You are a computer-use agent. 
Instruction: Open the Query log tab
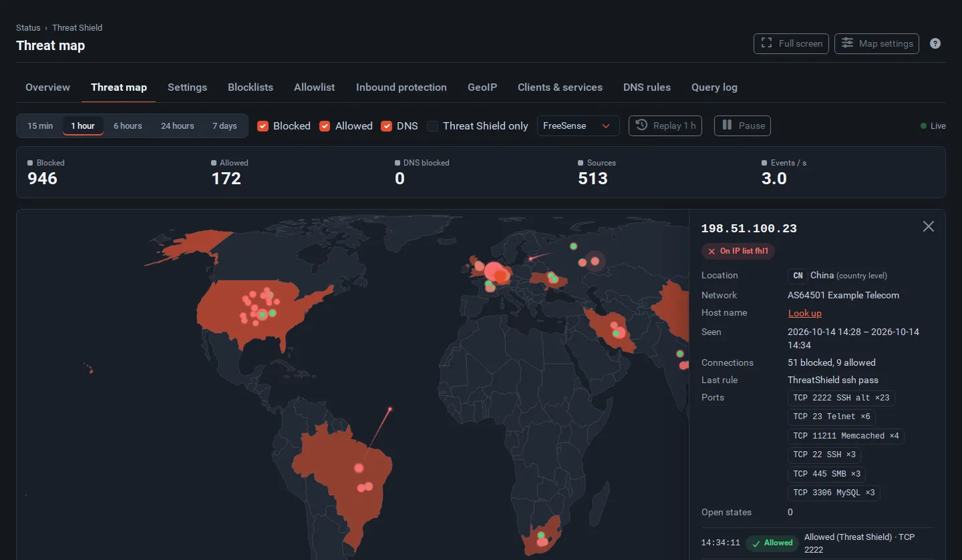tap(714, 87)
